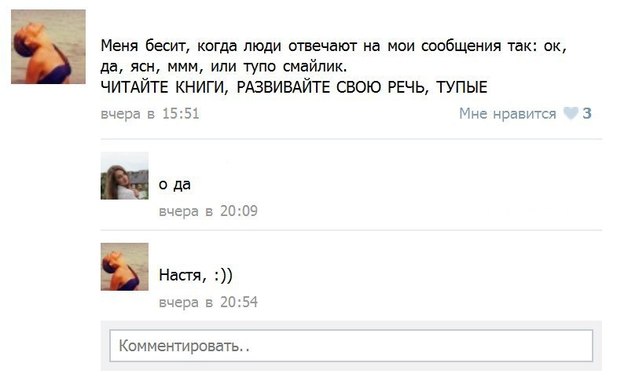Click commenter avatar beside "о да"

124,176
